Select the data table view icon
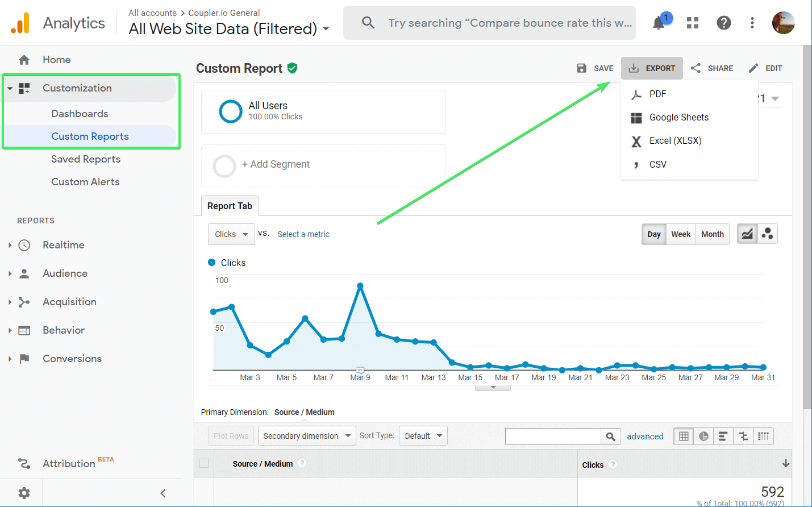812x507 pixels. [x=684, y=436]
